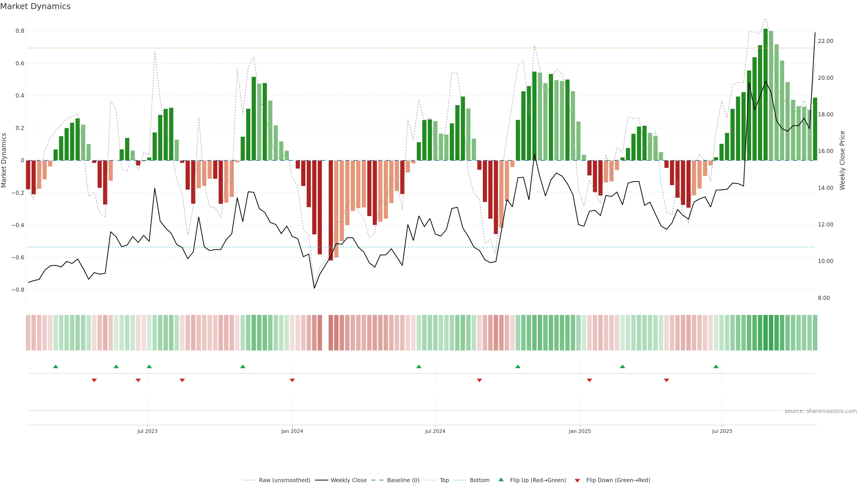Click the flip-down marker just after Jan 2025
868x488 pixels.
click(589, 380)
